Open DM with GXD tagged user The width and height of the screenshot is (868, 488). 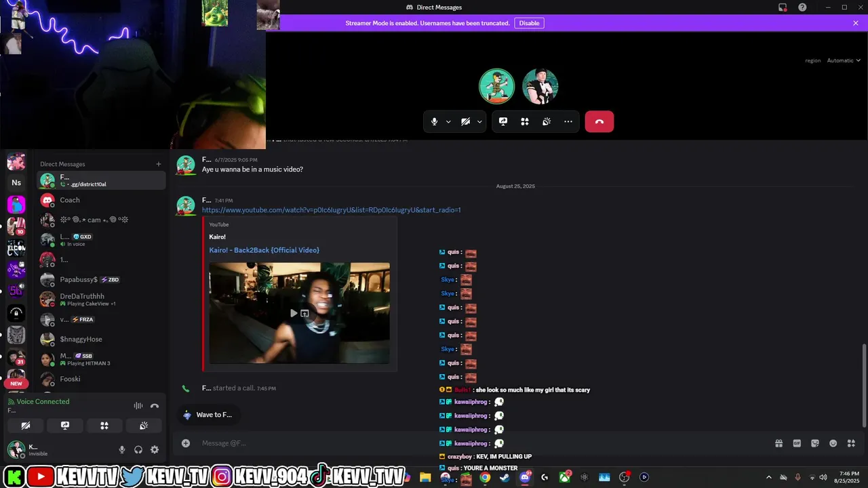(x=101, y=240)
